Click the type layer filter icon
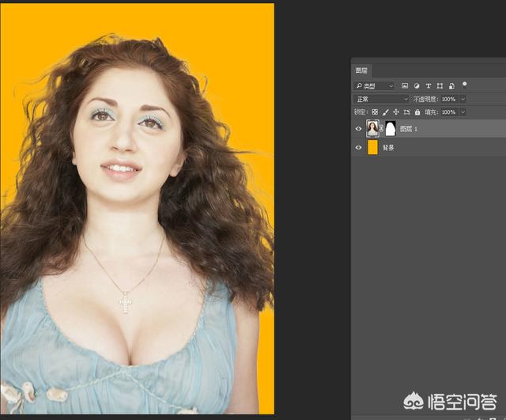506x420 pixels. tap(429, 85)
